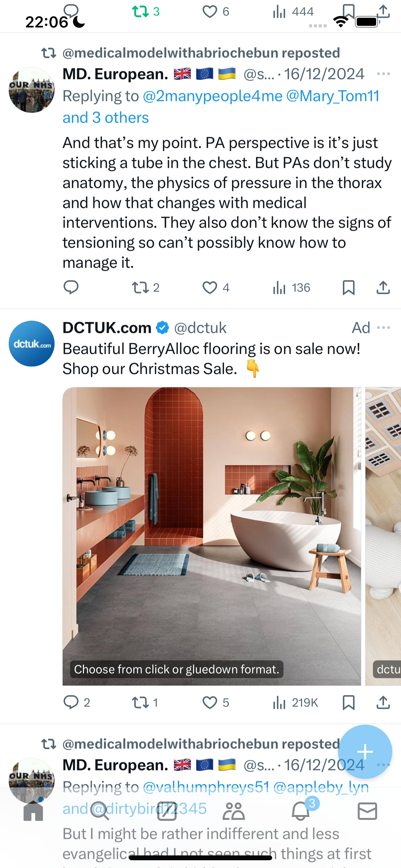Open direct messages envelope
Image resolution: width=401 pixels, height=868 pixels.
(x=367, y=811)
